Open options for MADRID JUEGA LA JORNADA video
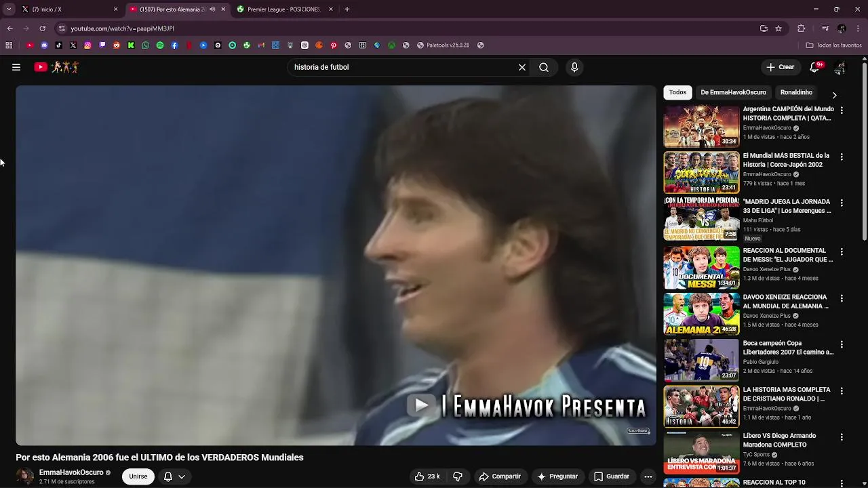The width and height of the screenshot is (868, 488). click(x=842, y=203)
